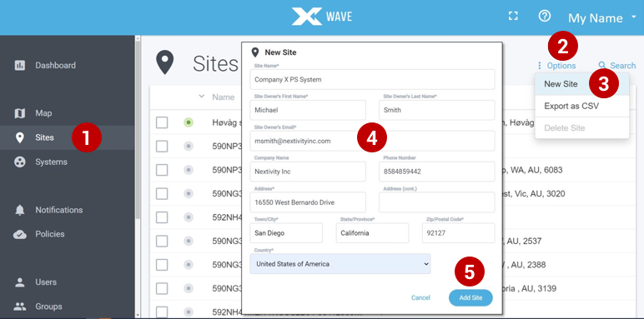The height and width of the screenshot is (319, 644).
Task: Click the Site Owner's Email field
Action: pos(372,141)
